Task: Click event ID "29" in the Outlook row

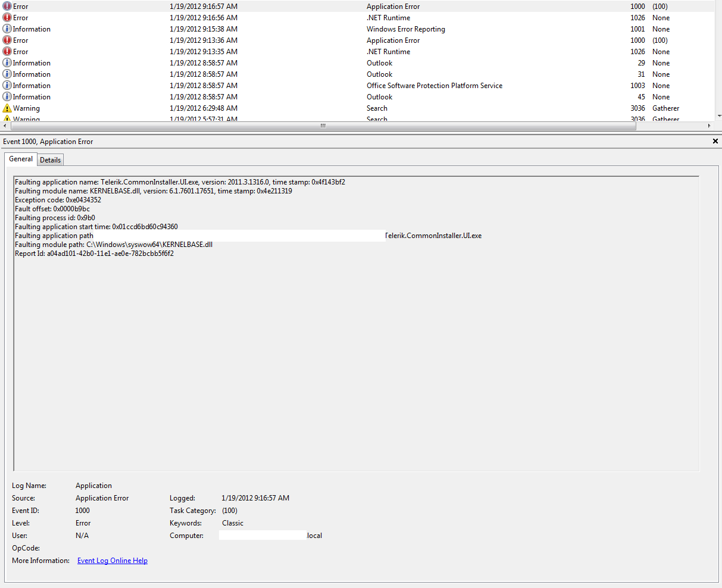Action: click(641, 63)
